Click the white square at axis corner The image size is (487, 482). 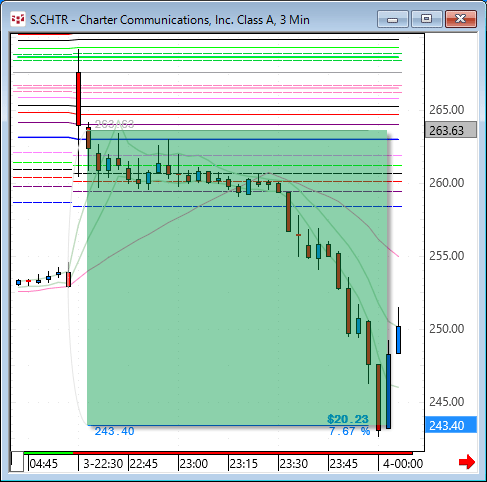point(17,462)
